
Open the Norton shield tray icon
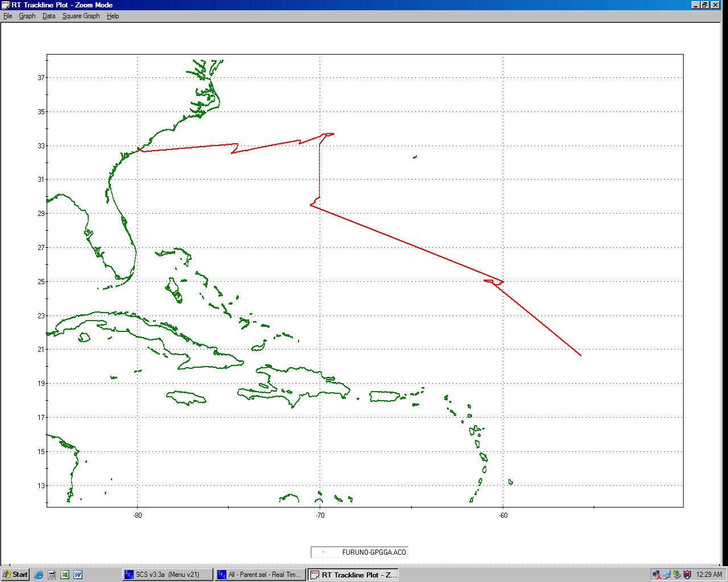point(687,575)
